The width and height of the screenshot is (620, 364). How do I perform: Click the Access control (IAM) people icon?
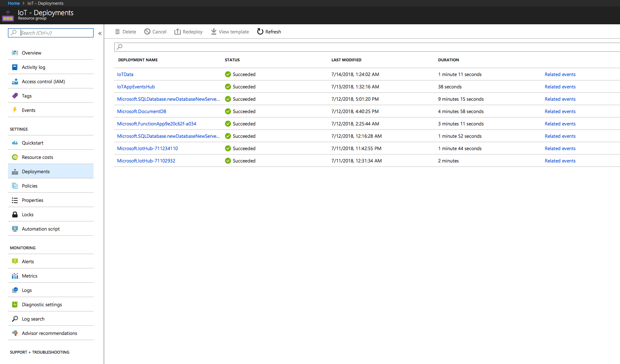tap(15, 82)
